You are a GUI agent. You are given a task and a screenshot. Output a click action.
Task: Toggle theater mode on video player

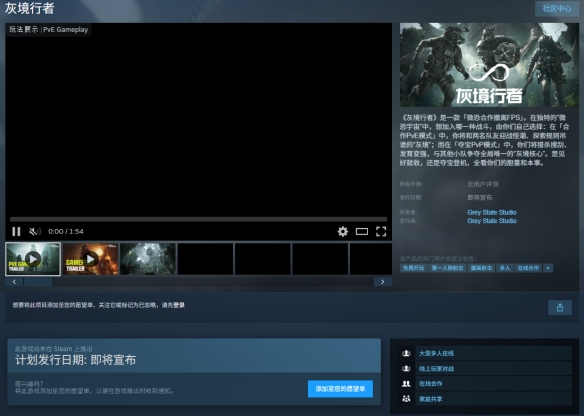coord(362,232)
